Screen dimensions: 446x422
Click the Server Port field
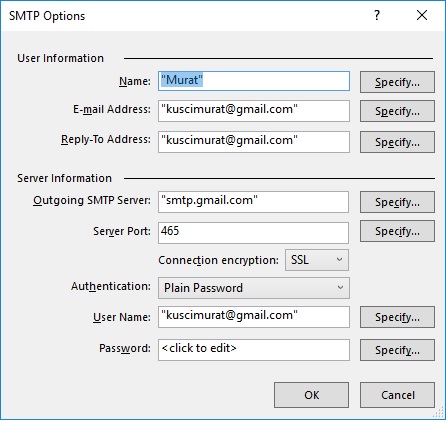pyautogui.click(x=254, y=233)
